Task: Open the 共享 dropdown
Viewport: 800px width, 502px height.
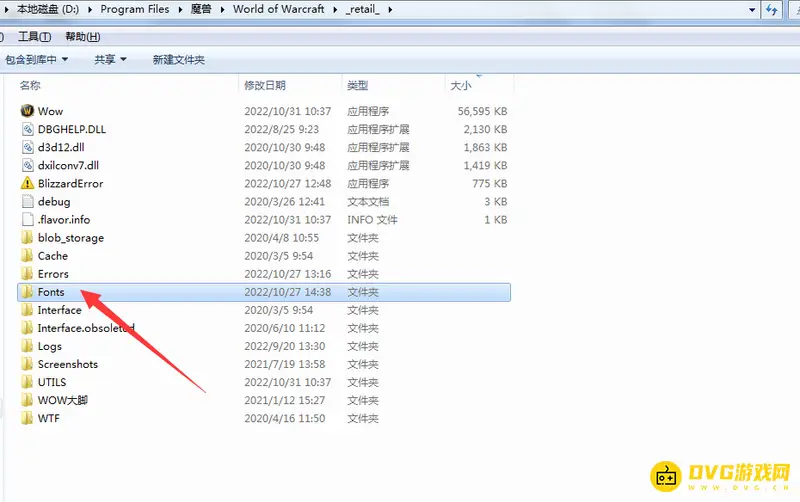Action: (x=110, y=60)
